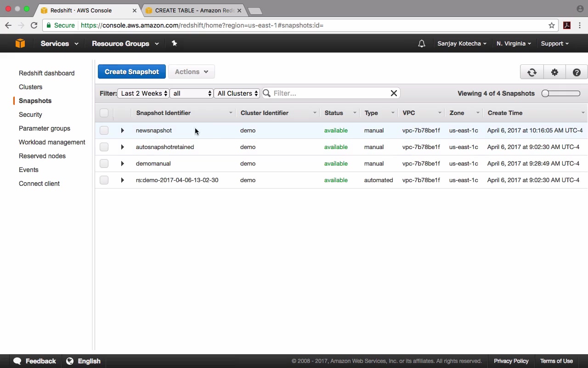Open Clusters in the sidebar
The image size is (588, 368).
coord(30,87)
